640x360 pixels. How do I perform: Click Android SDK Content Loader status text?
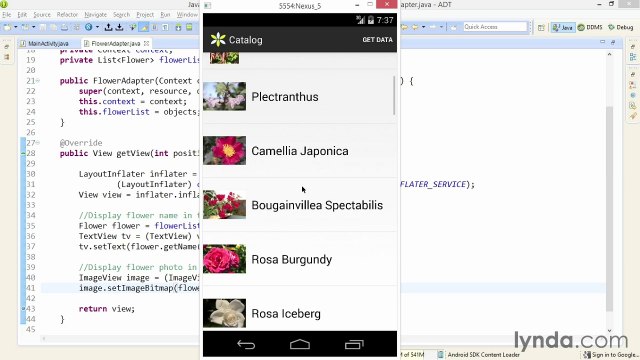(x=483, y=355)
